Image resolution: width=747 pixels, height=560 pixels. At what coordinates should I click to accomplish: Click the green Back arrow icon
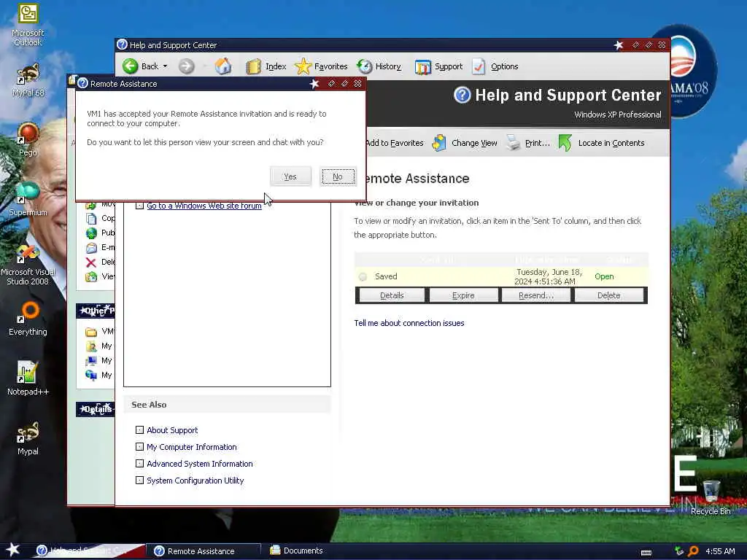click(130, 66)
